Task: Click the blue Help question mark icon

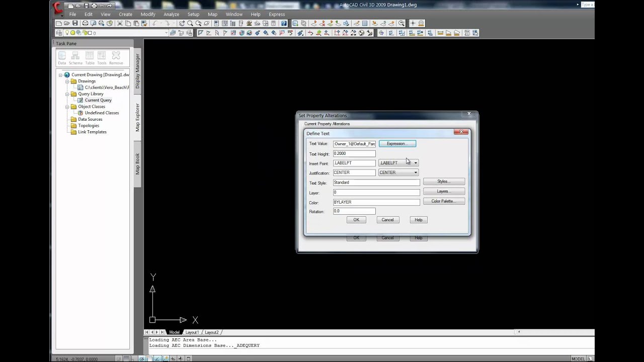Action: [284, 23]
